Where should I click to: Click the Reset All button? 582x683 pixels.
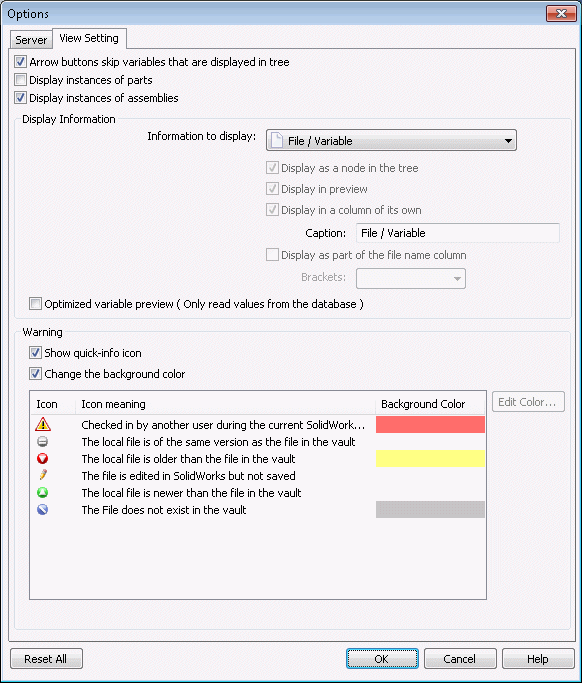tap(46, 659)
